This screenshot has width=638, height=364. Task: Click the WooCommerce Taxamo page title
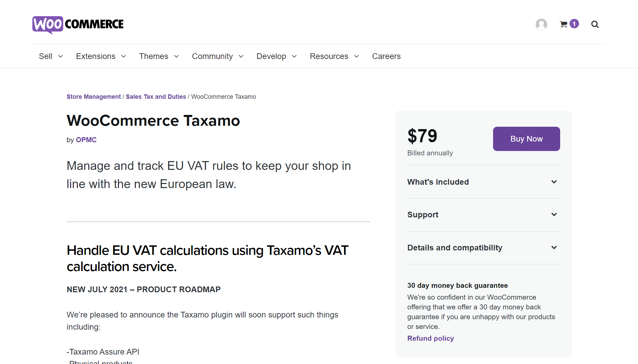153,121
